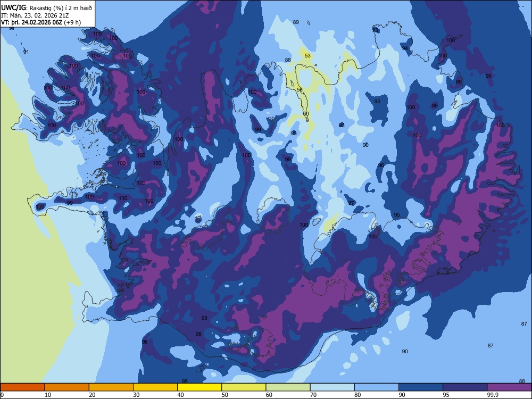This screenshot has height=399, width=532.
Task: Pick the pale yellow 50–60 legend swatch
Action: pos(244,387)
